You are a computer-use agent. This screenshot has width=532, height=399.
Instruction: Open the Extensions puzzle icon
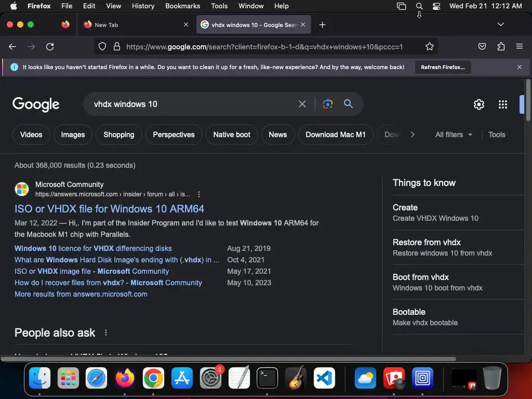(x=501, y=46)
